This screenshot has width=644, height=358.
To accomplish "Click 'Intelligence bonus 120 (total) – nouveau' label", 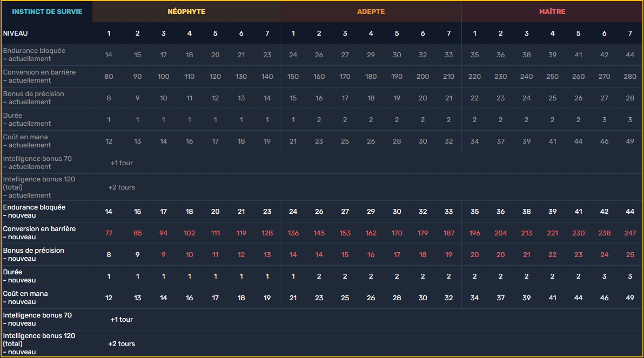I will pyautogui.click(x=39, y=343).
